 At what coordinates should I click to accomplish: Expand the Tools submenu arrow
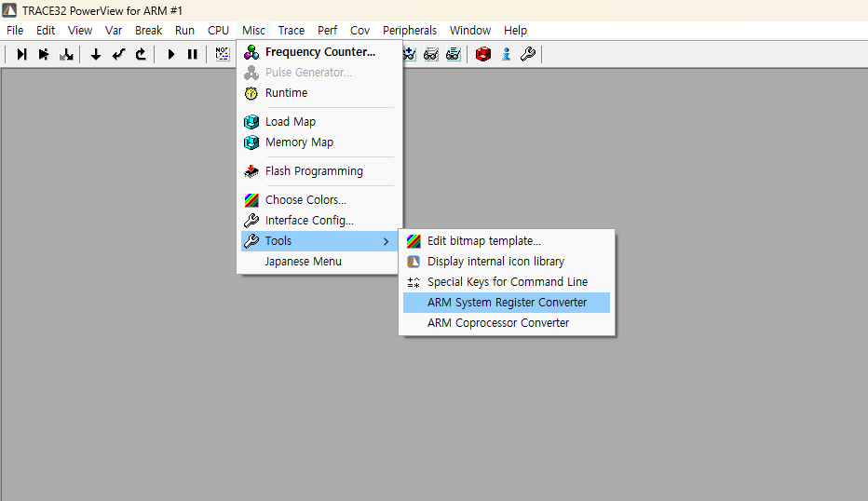point(386,241)
